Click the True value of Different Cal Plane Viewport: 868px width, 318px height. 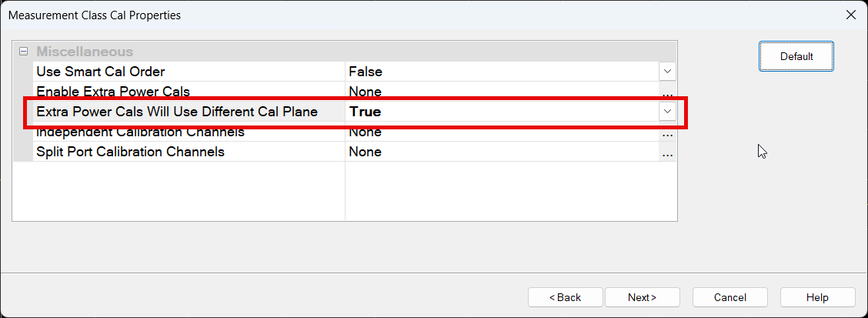point(365,112)
